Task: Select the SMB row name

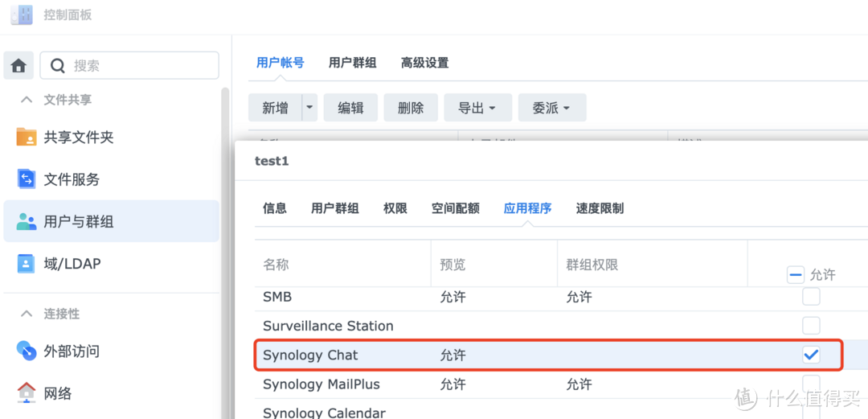Action: pos(277,297)
